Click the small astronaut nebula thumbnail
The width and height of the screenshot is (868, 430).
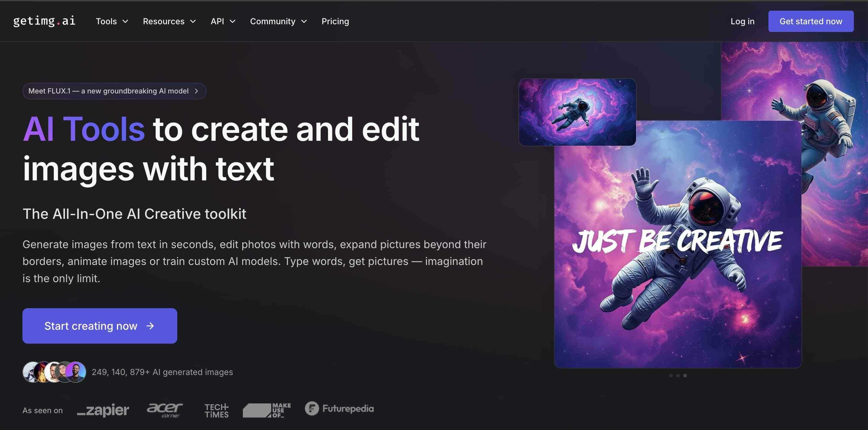577,112
